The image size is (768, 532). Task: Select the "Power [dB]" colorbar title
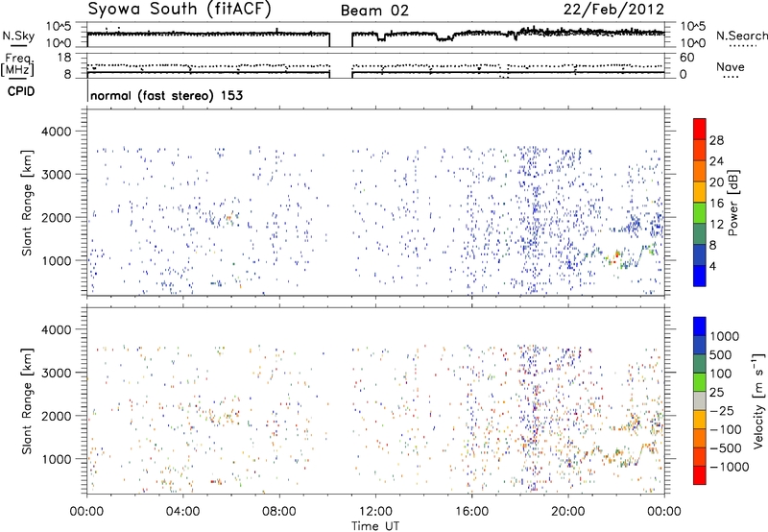[733, 203]
